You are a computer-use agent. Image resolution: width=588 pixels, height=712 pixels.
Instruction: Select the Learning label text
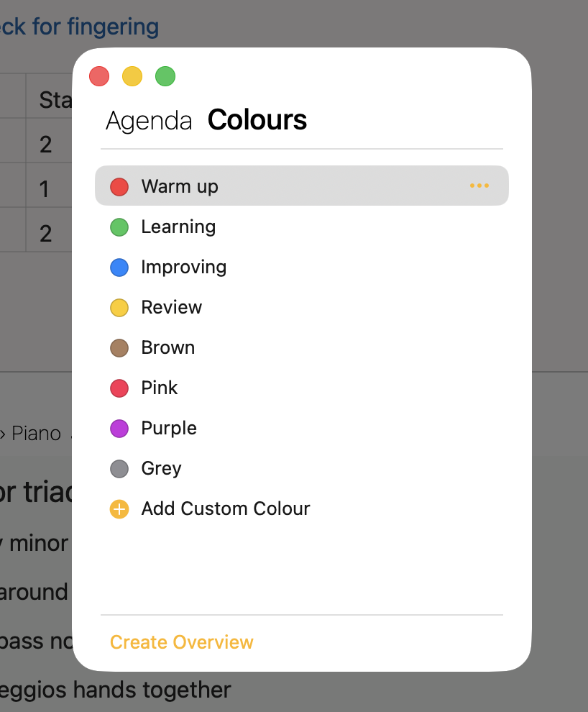pyautogui.click(x=178, y=227)
